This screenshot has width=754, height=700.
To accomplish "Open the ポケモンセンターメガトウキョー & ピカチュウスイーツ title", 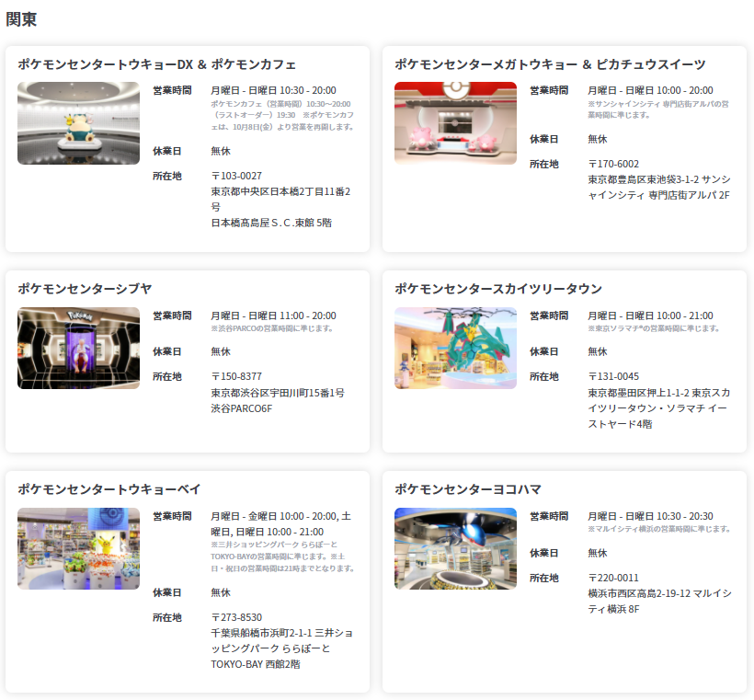I will (550, 64).
